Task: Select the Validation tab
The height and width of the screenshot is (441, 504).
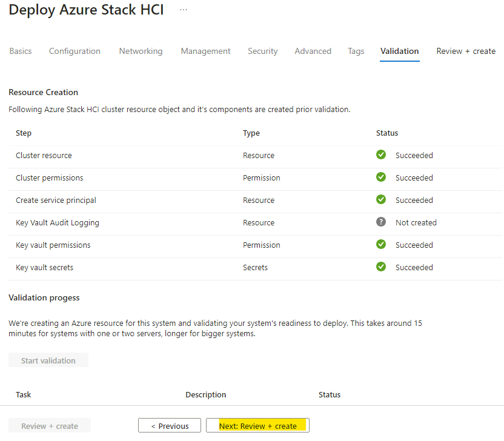Action: point(400,51)
